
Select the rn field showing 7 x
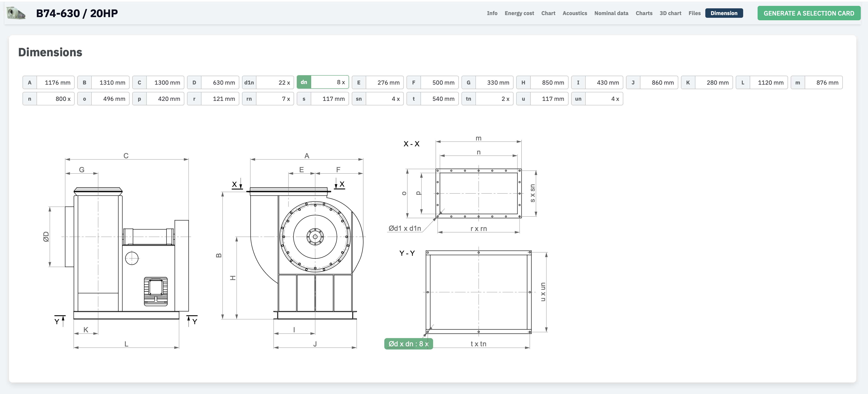[268, 99]
